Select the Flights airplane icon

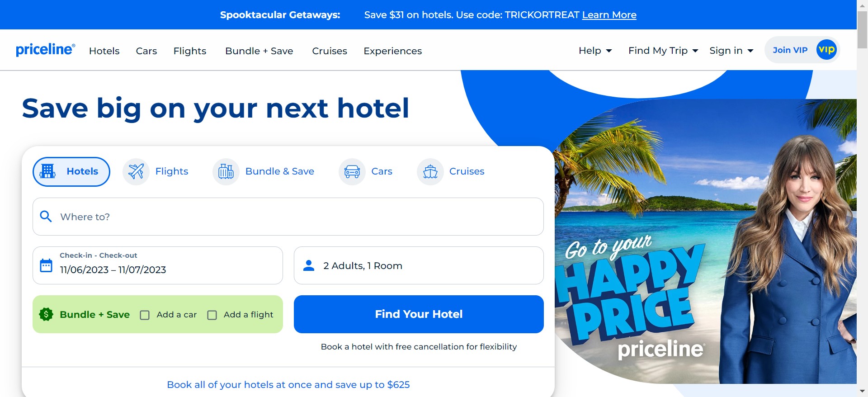pyautogui.click(x=136, y=172)
